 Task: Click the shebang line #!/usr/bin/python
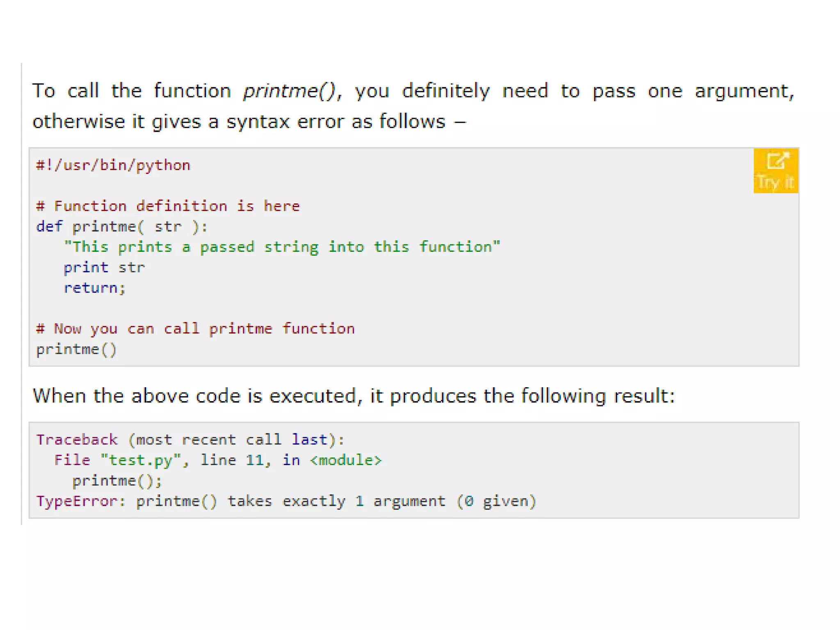pyautogui.click(x=113, y=165)
